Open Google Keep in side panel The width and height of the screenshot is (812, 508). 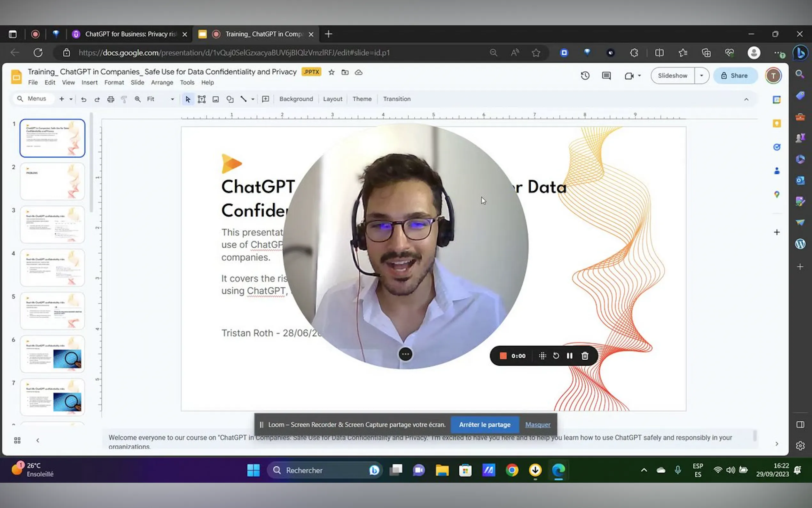point(777,123)
